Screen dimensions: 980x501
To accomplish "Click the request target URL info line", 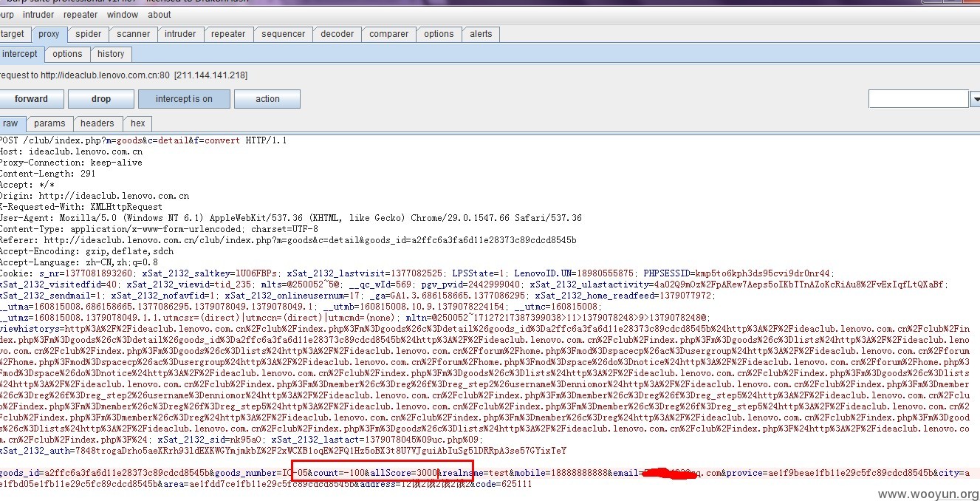I will pos(123,75).
